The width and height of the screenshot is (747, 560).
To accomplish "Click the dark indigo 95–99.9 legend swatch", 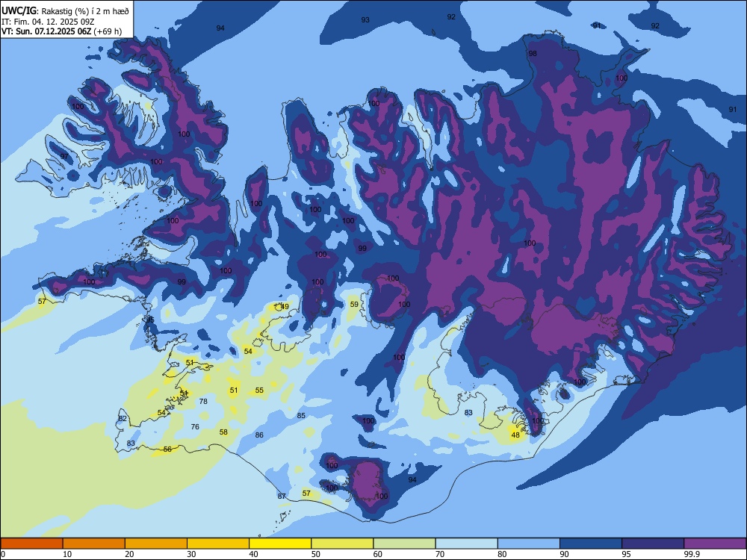I will coord(653,544).
